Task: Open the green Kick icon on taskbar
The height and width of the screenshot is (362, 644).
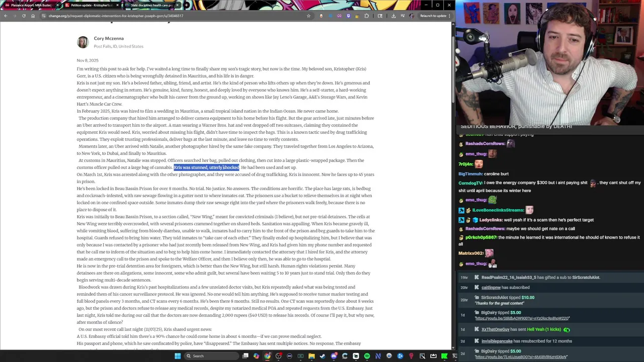Action: 444,356
